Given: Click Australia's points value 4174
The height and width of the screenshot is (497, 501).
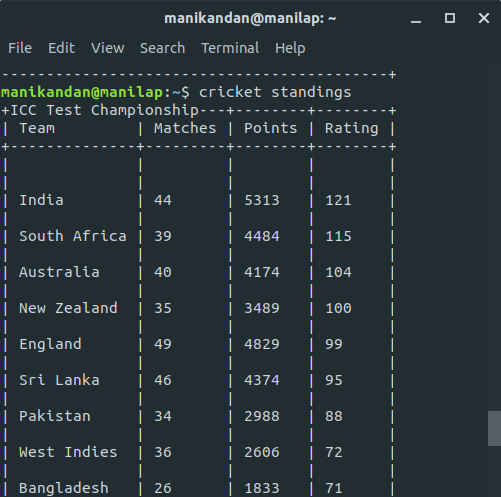Looking at the screenshot, I should click(262, 272).
